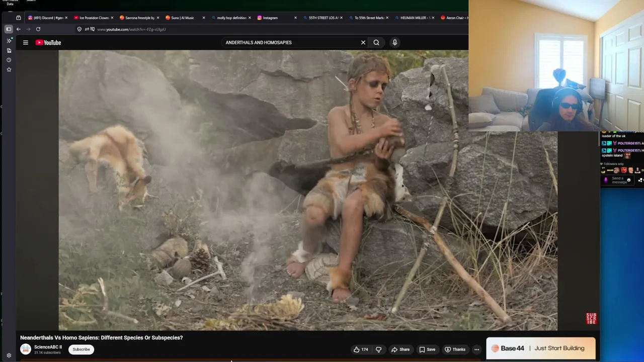Go forward with the browser forward arrow
This screenshot has width=644, height=362.
click(x=28, y=29)
